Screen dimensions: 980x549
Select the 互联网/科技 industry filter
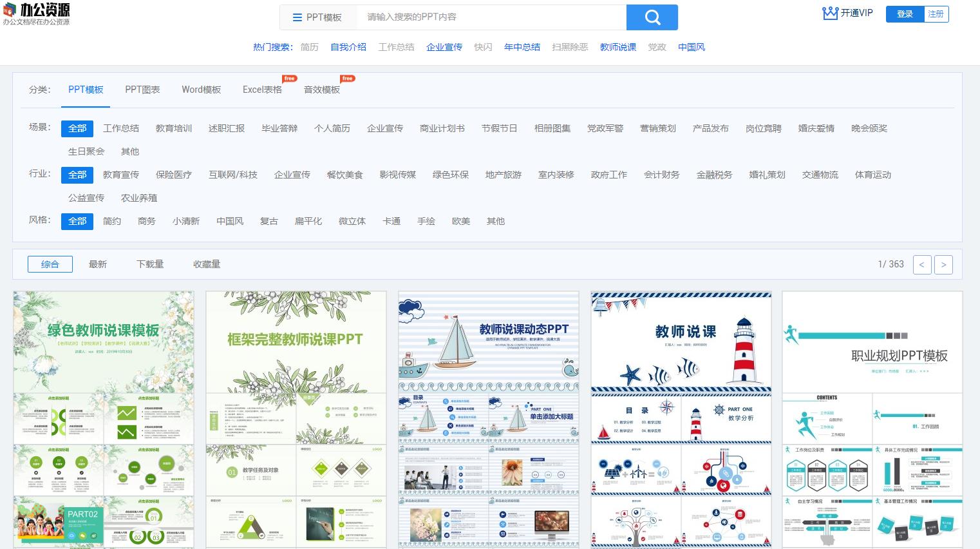click(x=233, y=175)
